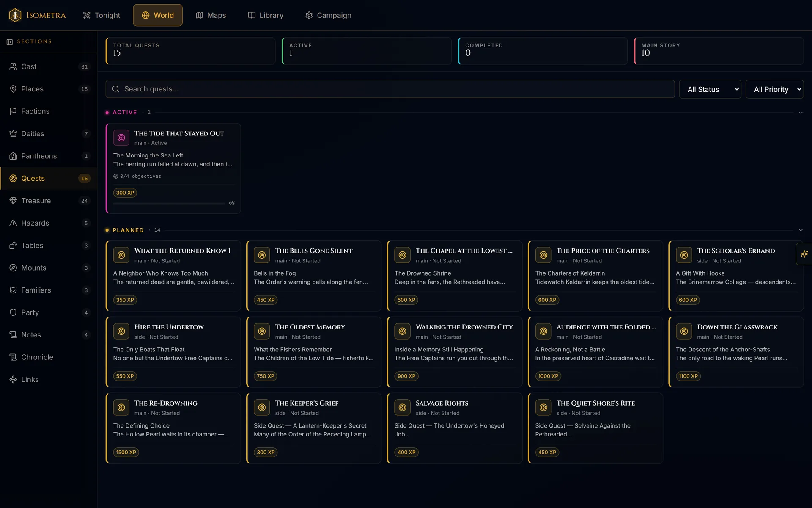Image resolution: width=812 pixels, height=508 pixels.
Task: Click the Search quests input field
Action: coord(390,89)
